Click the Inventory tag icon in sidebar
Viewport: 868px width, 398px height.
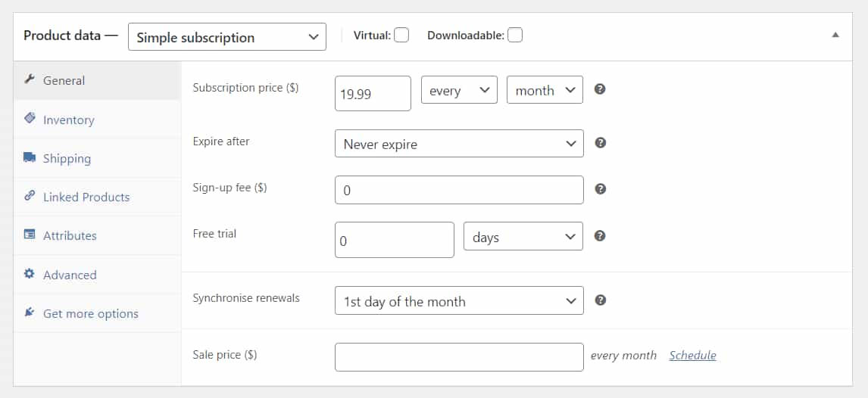30,118
